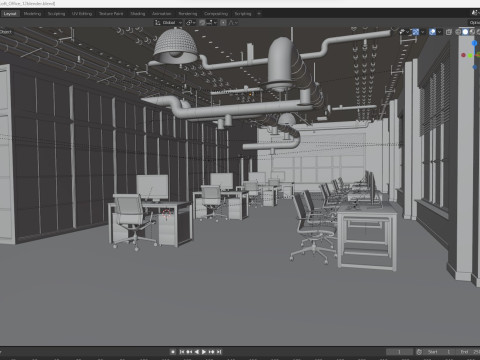The height and width of the screenshot is (360, 480).
Task: Open the Sculpting workspace tab
Action: point(56,14)
